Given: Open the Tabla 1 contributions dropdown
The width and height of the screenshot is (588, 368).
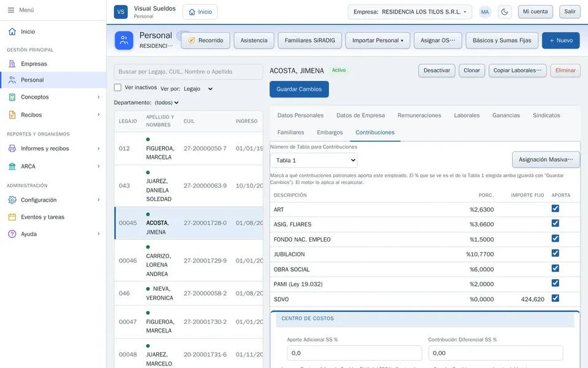Looking at the screenshot, I should 314,160.
